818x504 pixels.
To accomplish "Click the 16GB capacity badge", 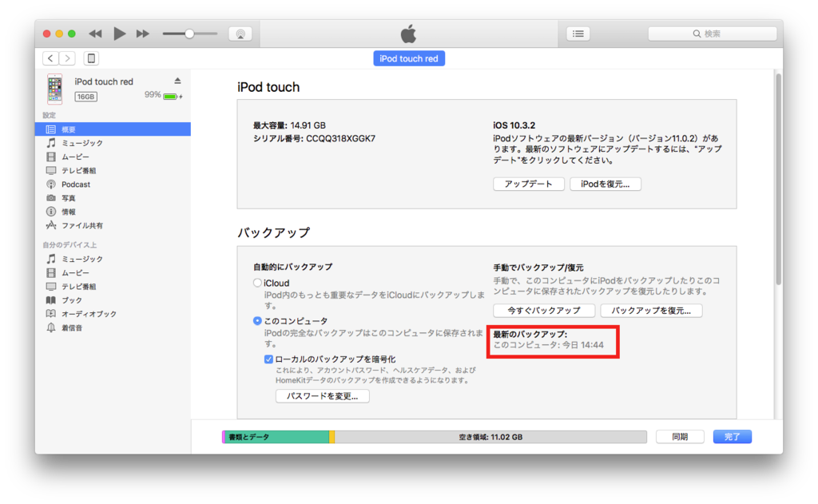I will [85, 97].
